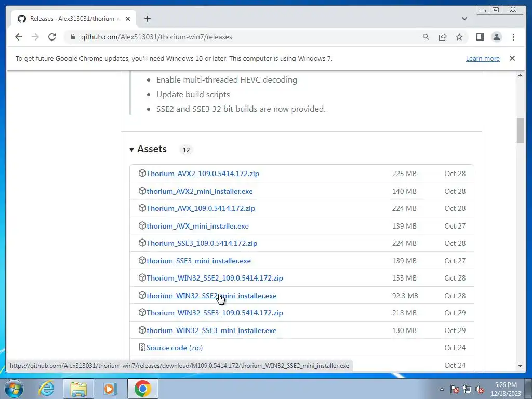Download thorium_WIN32_SSE3_mini_installer.exe
Viewport: 532px width, 399px height.
click(211, 330)
